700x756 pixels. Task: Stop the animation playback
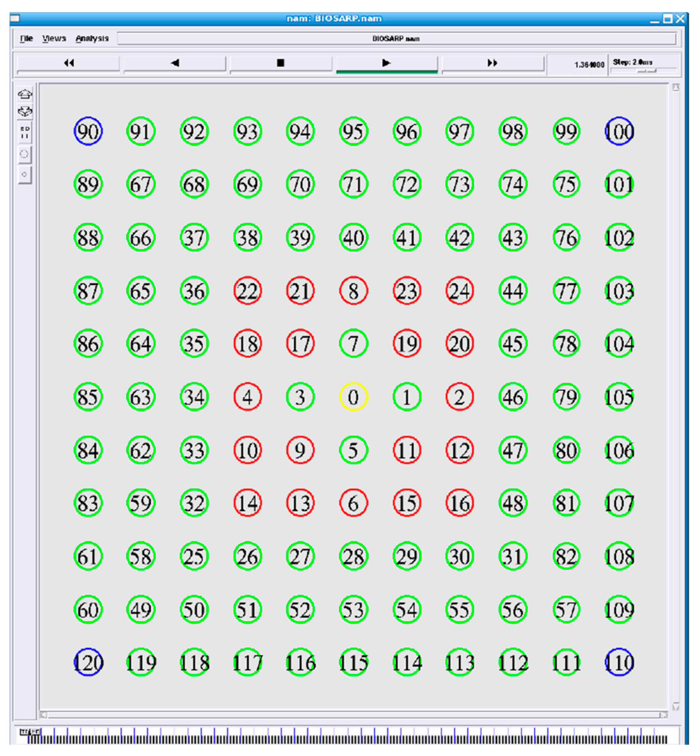coord(280,63)
